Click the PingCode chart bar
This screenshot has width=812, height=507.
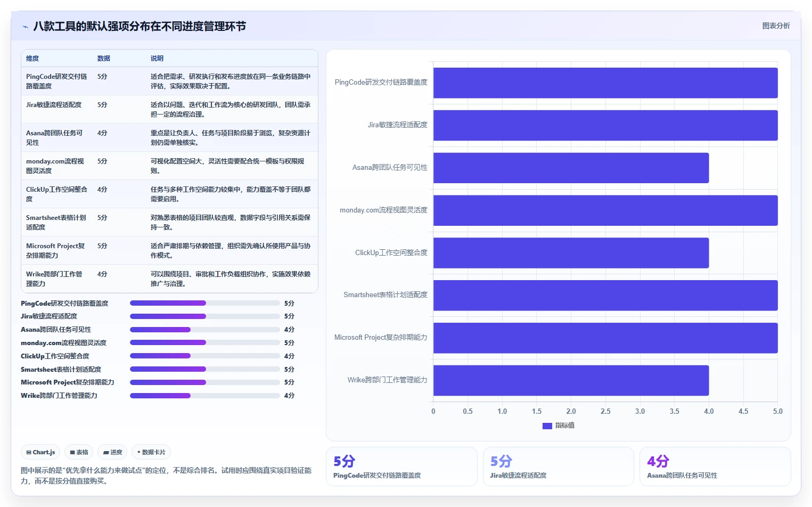(605, 83)
